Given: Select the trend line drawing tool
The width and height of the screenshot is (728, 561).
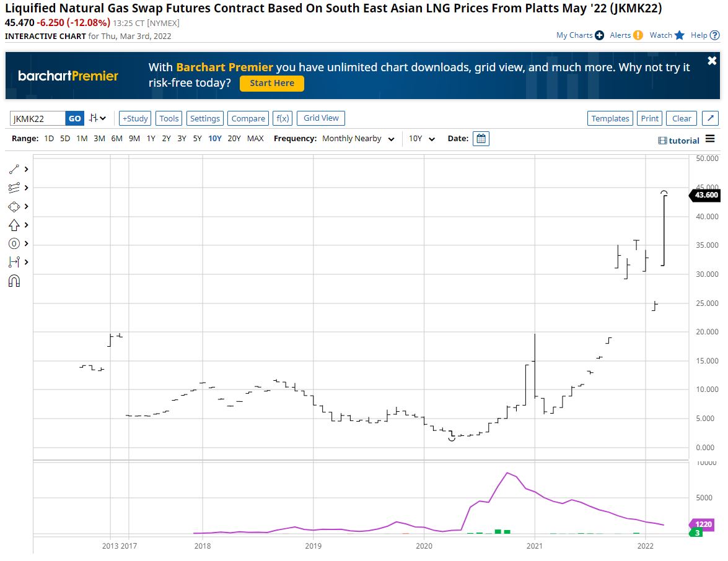Looking at the screenshot, I should pos(14,170).
